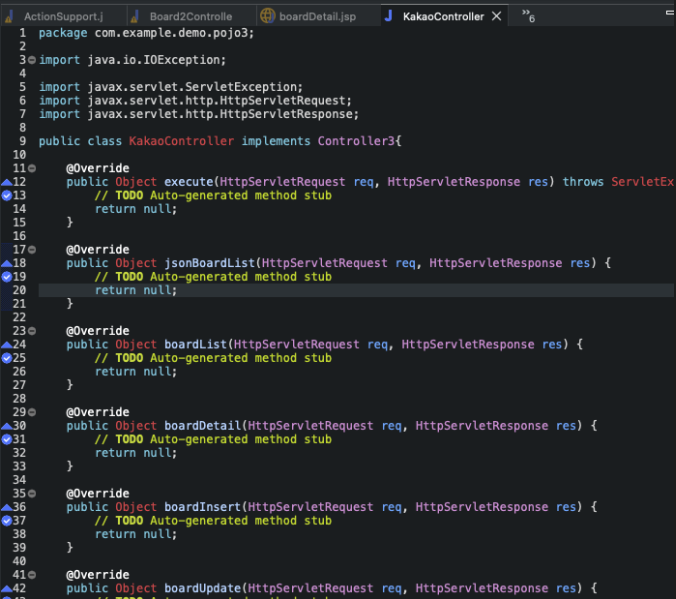
Task: Click the javax.servlet.ServletException import
Action: coord(192,87)
